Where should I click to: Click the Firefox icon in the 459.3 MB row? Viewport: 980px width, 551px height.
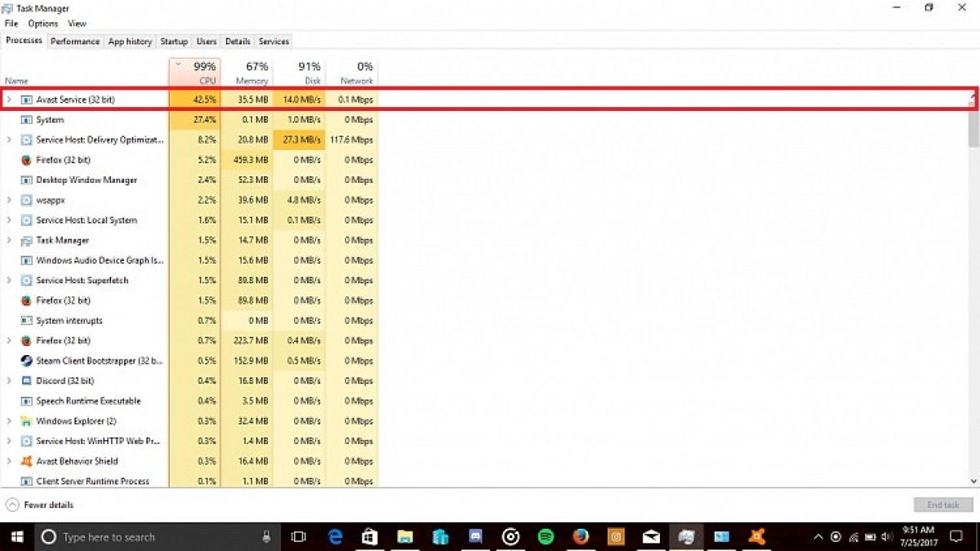[x=26, y=160]
